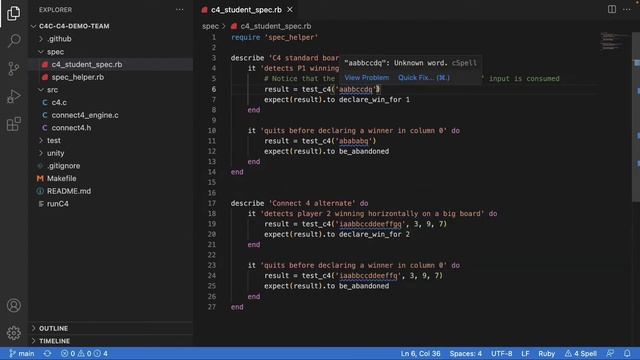The height and width of the screenshot is (360, 640).
Task: Open runC4 file
Action: point(111,204)
